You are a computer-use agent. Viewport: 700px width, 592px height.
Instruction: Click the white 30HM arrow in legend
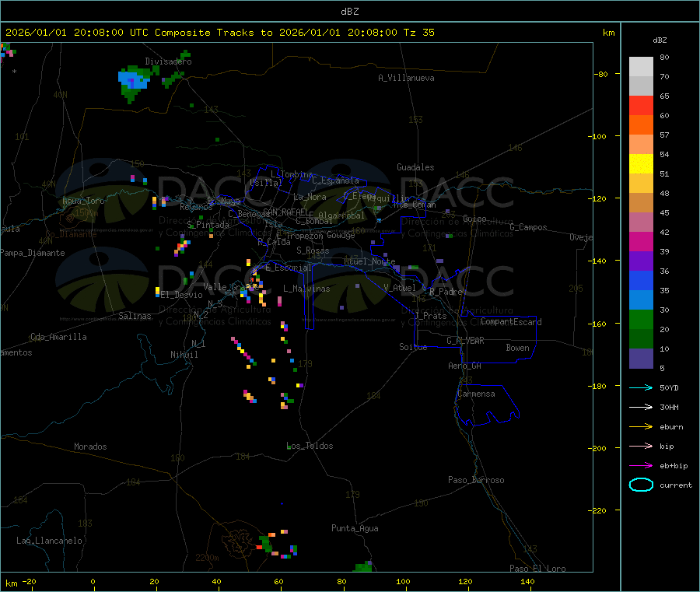coord(641,407)
